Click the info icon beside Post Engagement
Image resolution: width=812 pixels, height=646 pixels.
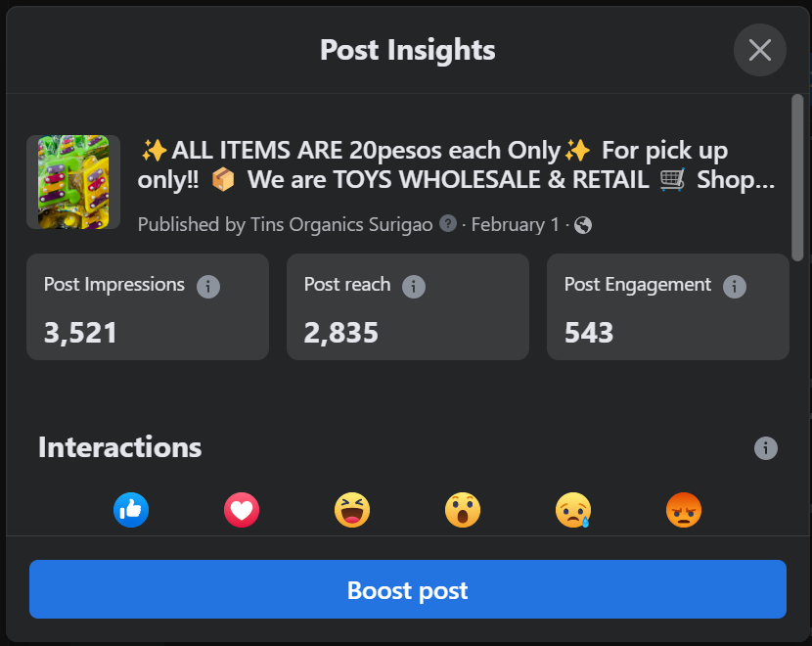click(x=735, y=287)
